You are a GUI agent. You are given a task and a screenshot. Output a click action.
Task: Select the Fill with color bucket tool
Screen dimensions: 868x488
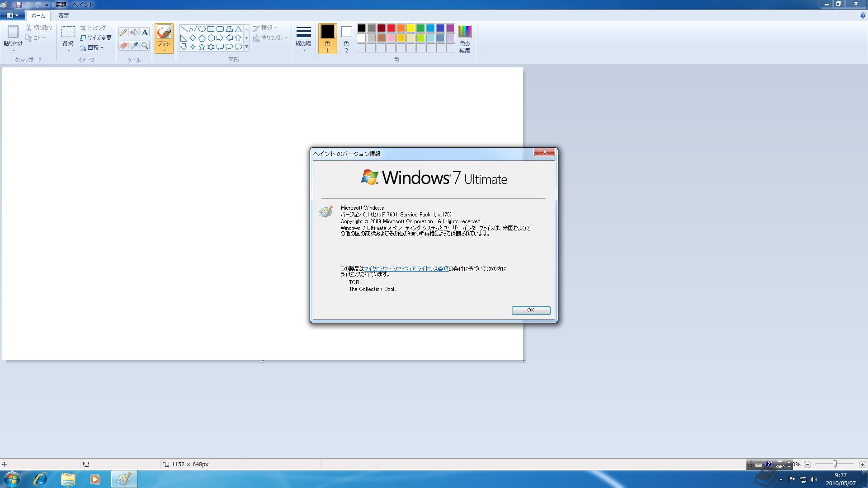click(134, 33)
